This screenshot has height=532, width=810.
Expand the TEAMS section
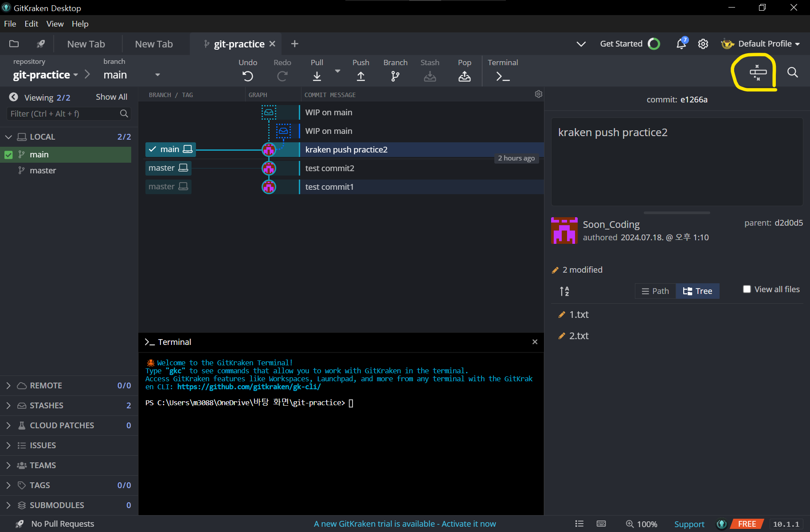pyautogui.click(x=8, y=465)
